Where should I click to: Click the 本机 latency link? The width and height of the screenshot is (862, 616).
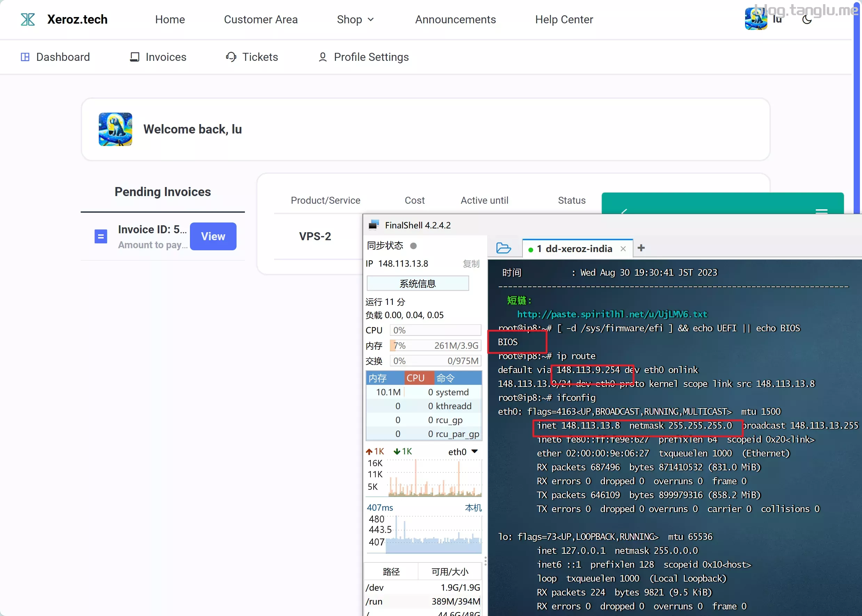click(x=473, y=508)
